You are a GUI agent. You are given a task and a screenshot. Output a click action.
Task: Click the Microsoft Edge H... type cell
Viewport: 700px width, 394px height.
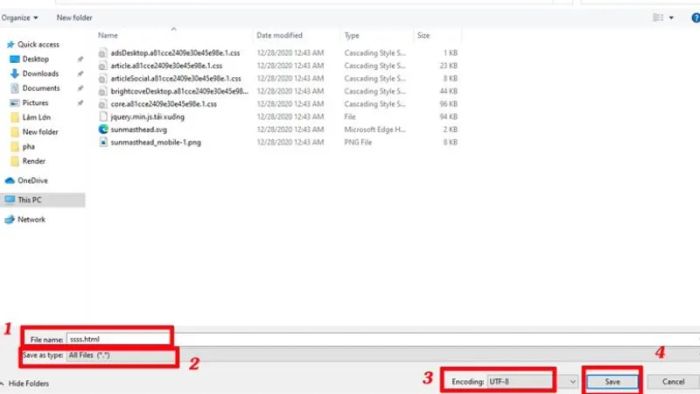pos(375,130)
